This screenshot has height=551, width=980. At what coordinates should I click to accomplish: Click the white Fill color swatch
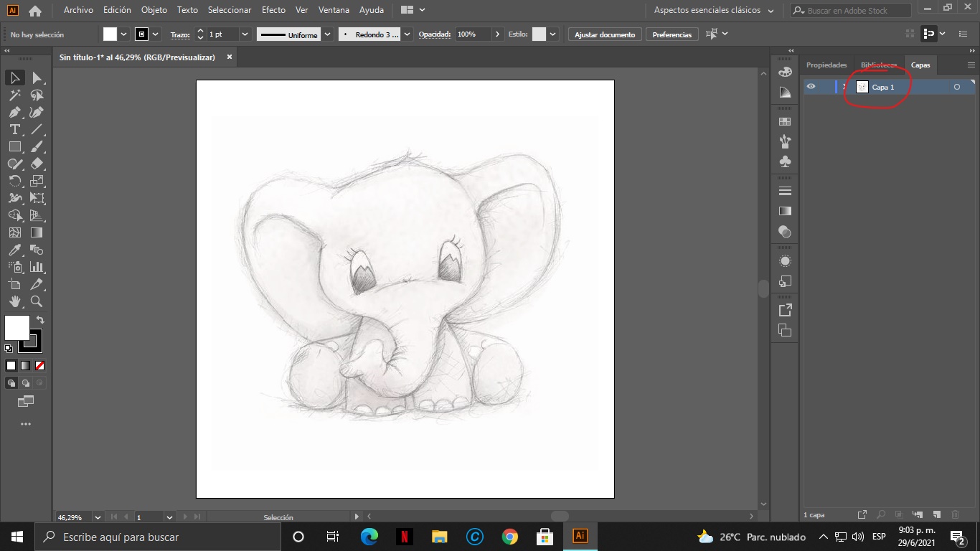pos(17,328)
